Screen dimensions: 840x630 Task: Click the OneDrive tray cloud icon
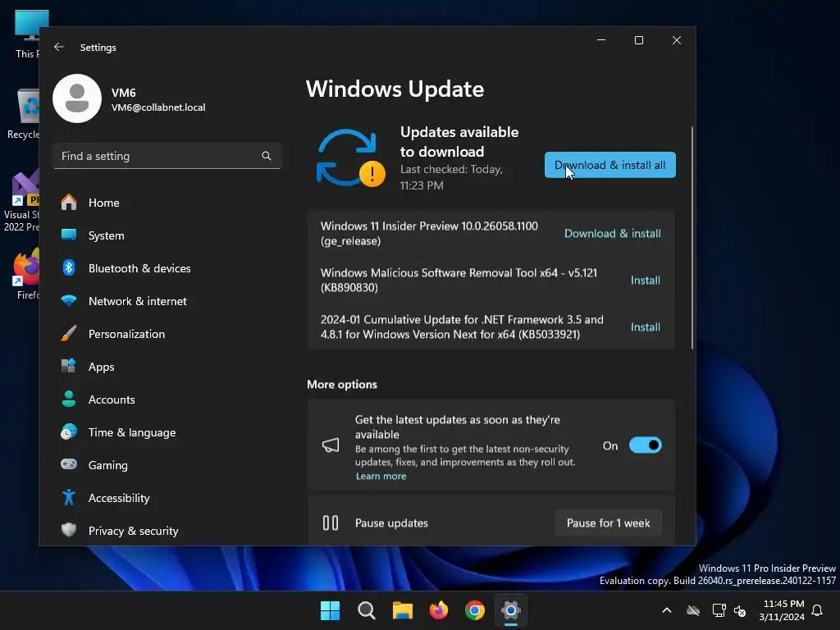coord(693,610)
